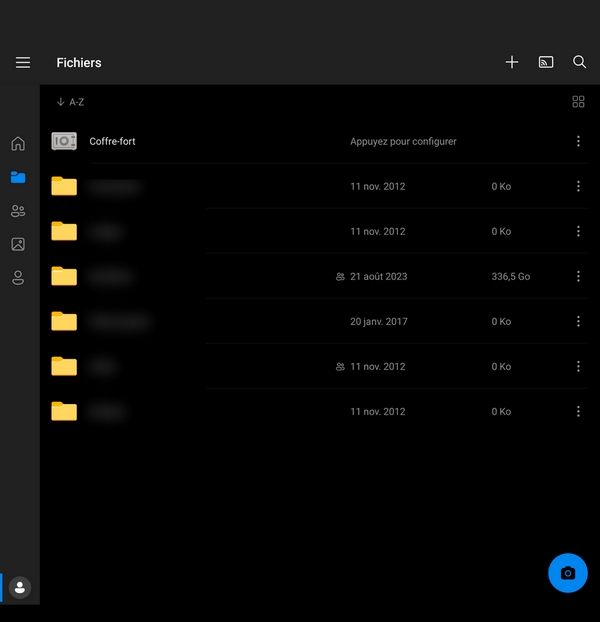Open more options for 20 janv. 2017 folder
The image size is (600, 622).
578,321
